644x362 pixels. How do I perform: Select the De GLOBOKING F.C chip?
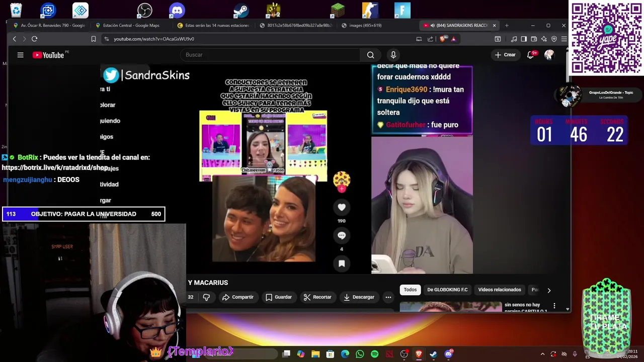click(x=447, y=290)
